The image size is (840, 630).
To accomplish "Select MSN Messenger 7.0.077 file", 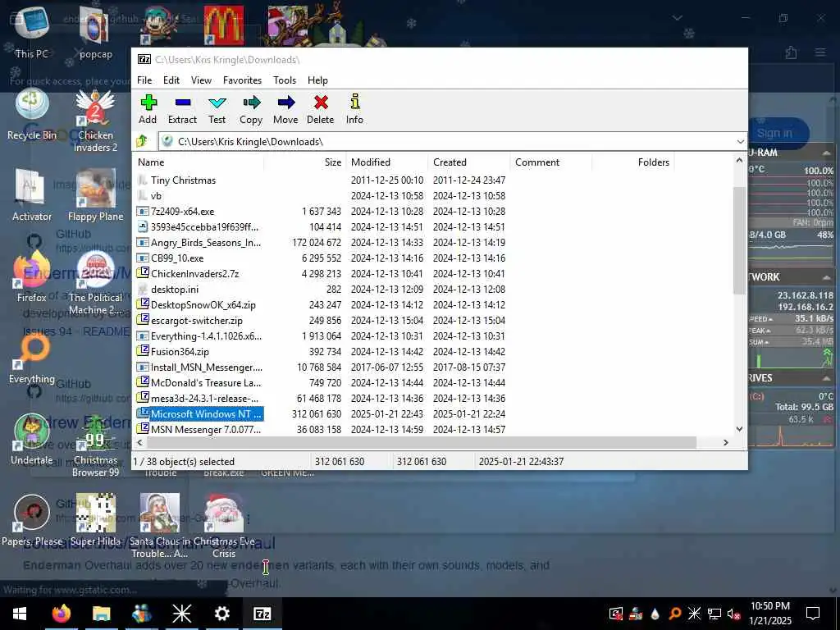I will (206, 429).
